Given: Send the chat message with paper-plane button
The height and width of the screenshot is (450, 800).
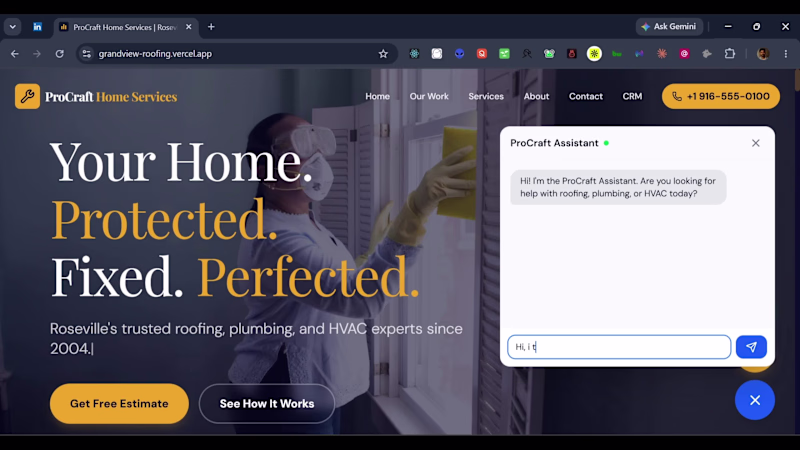Looking at the screenshot, I should tap(751, 347).
